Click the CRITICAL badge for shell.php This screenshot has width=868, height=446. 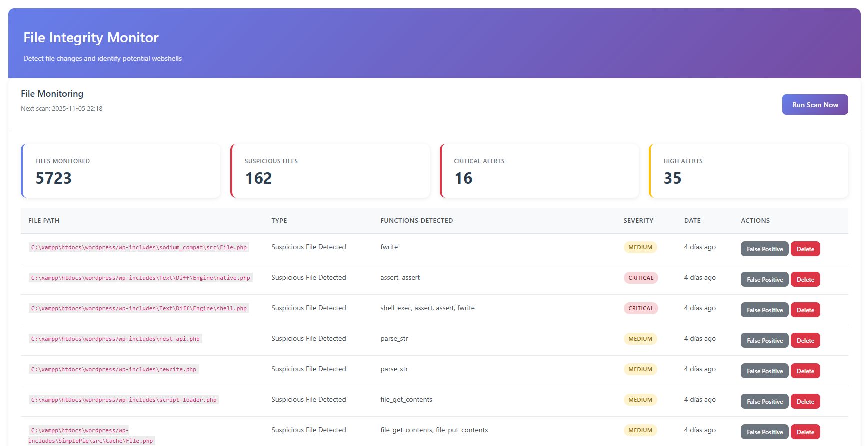tap(640, 308)
